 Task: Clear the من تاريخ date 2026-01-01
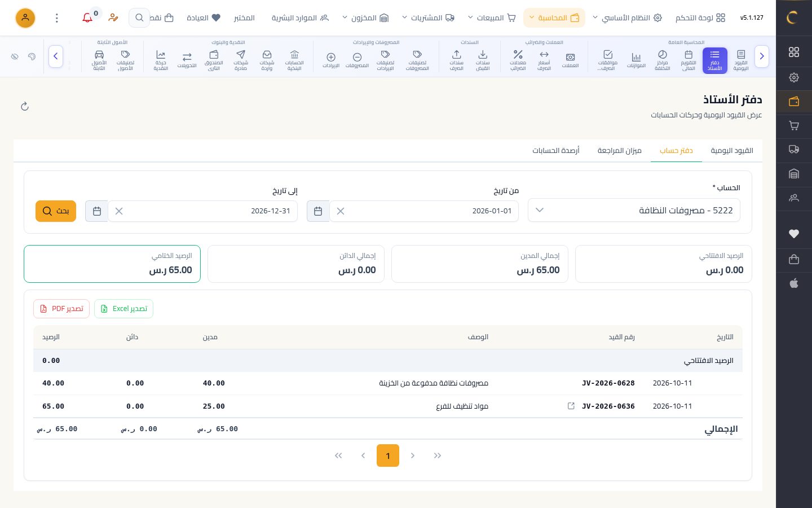341,211
